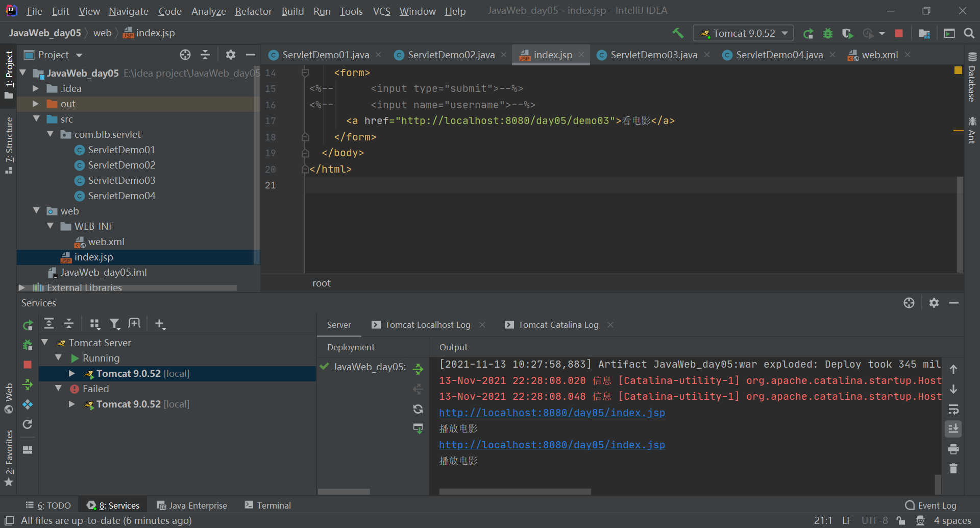
Task: Expand the out folder
Action: [x=36, y=104]
